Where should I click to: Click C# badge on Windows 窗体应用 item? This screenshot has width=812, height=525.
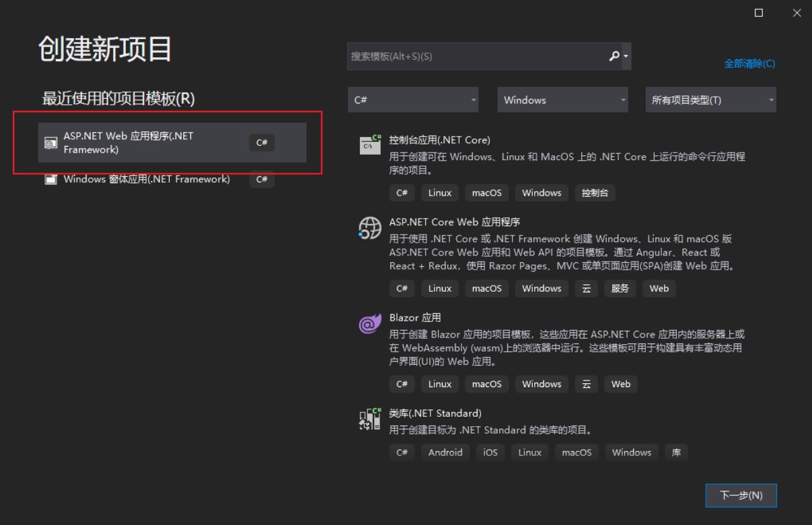click(x=262, y=179)
